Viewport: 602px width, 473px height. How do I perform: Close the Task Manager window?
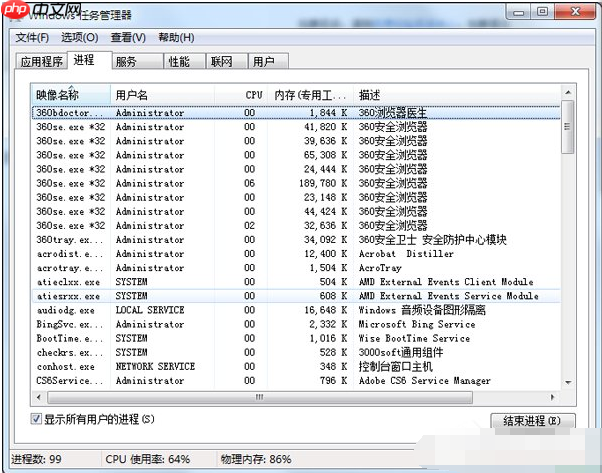tap(575, 12)
